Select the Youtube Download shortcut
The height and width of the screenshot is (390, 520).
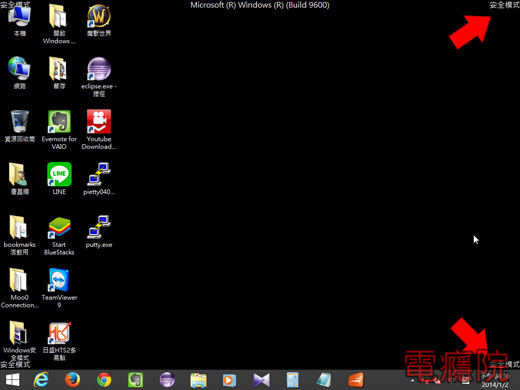(x=99, y=130)
